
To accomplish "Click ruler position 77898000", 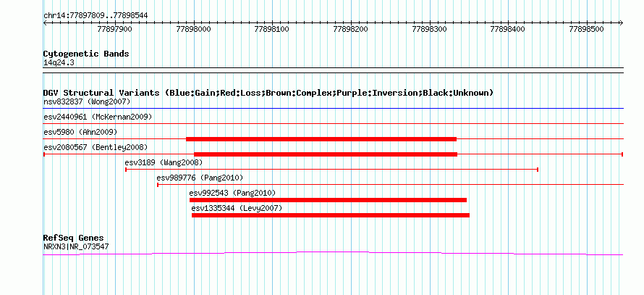I will click(193, 29).
